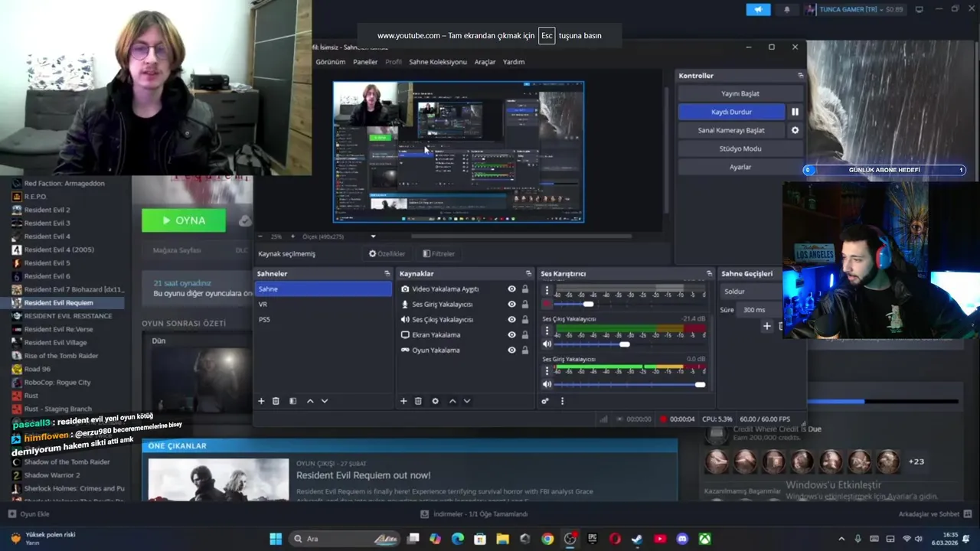980x551 pixels.
Task: Open the Yardım menu
Action: pyautogui.click(x=514, y=62)
